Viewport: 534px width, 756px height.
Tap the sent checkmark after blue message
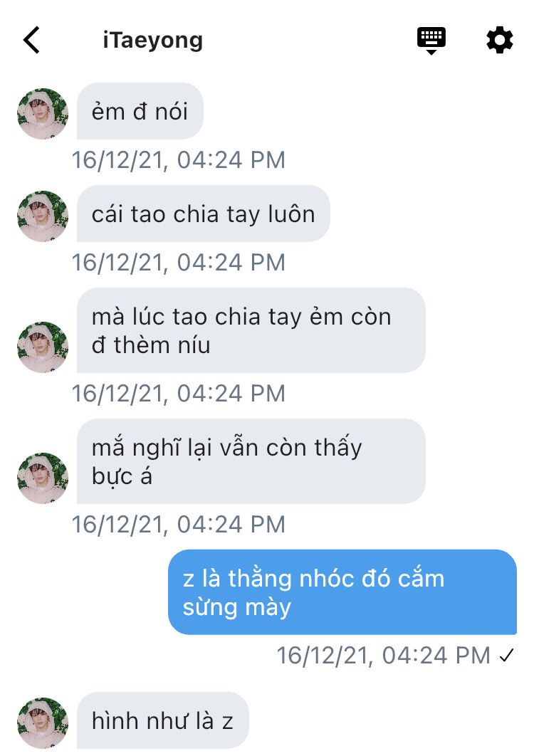pyautogui.click(x=506, y=655)
